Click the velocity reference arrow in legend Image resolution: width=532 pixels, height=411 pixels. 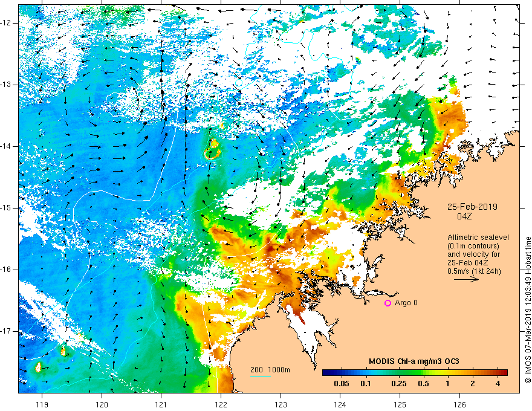(x=467, y=279)
